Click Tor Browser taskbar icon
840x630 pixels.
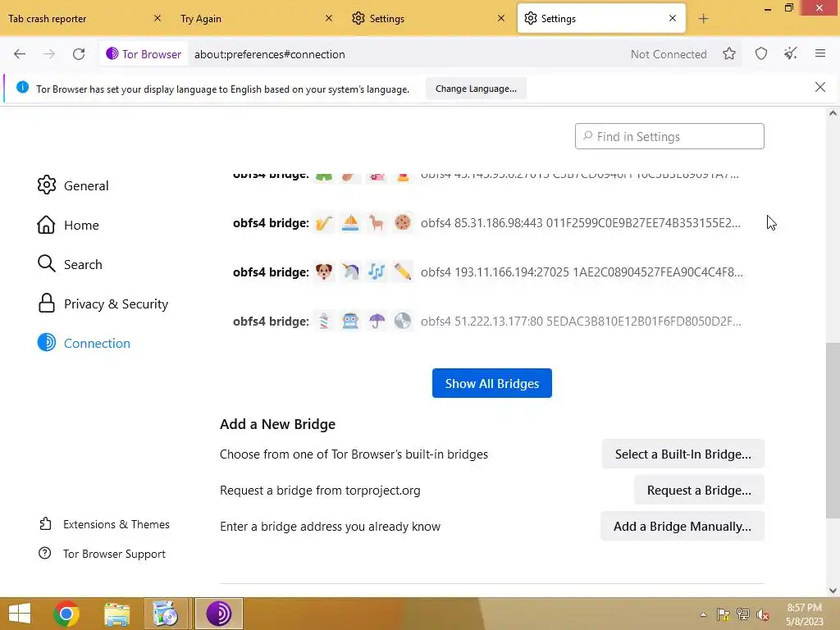[218, 614]
